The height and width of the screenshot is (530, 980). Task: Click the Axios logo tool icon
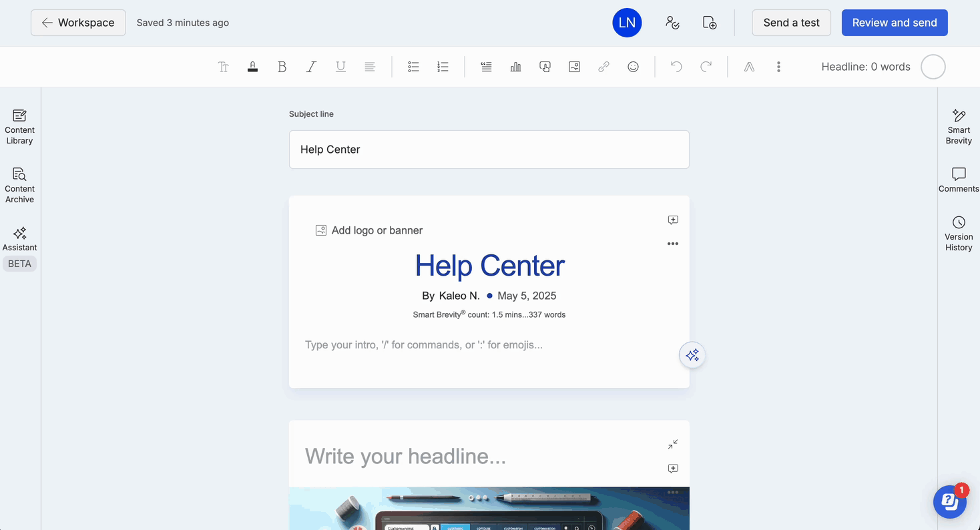coord(749,67)
